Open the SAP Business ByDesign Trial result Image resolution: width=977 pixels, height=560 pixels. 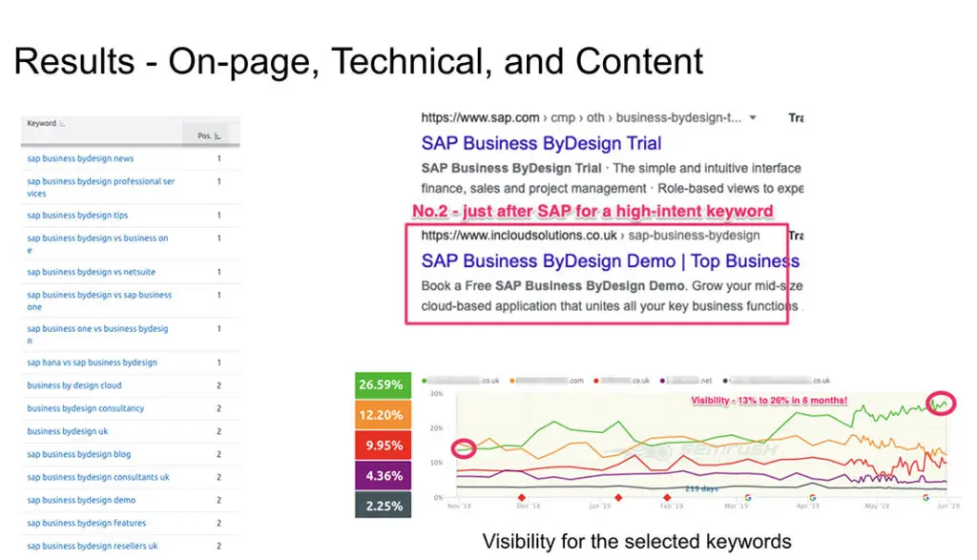pos(541,143)
